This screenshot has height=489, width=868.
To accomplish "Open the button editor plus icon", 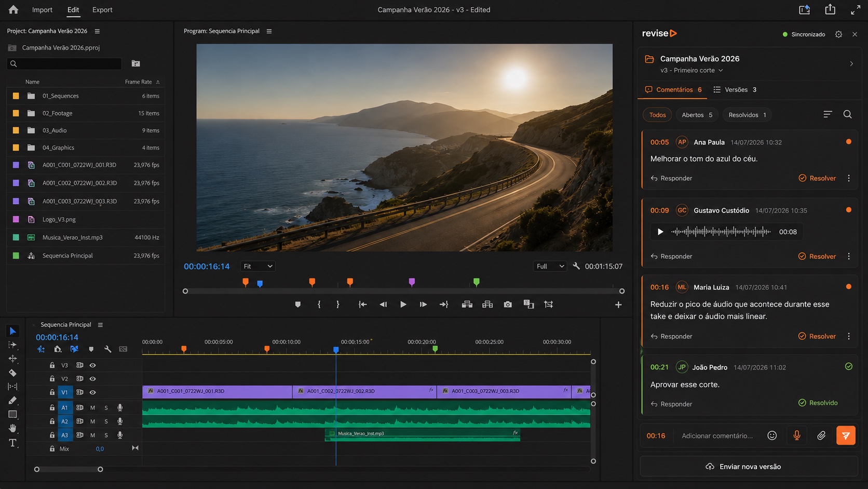I will point(618,305).
